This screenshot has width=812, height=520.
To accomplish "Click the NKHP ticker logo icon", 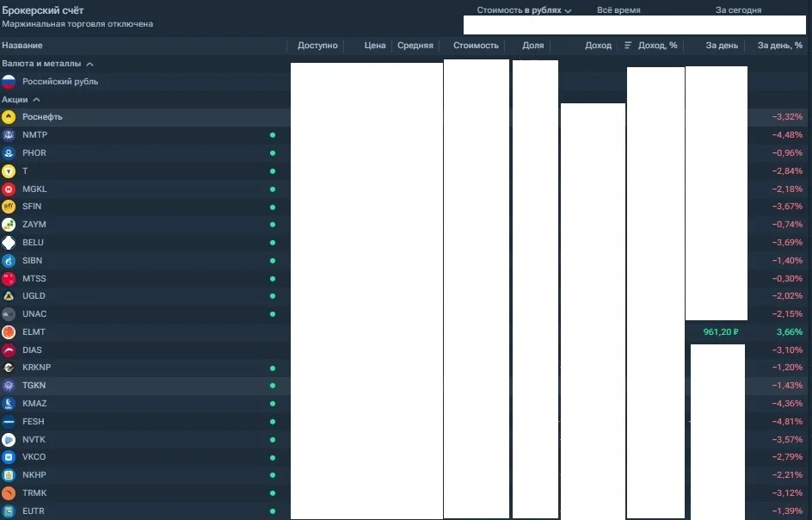I will click(9, 475).
